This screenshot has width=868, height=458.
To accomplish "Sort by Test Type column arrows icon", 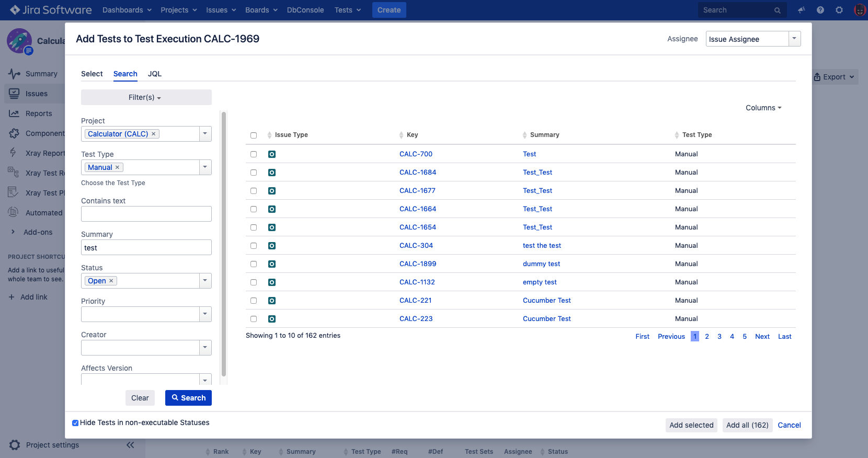I will click(x=677, y=135).
